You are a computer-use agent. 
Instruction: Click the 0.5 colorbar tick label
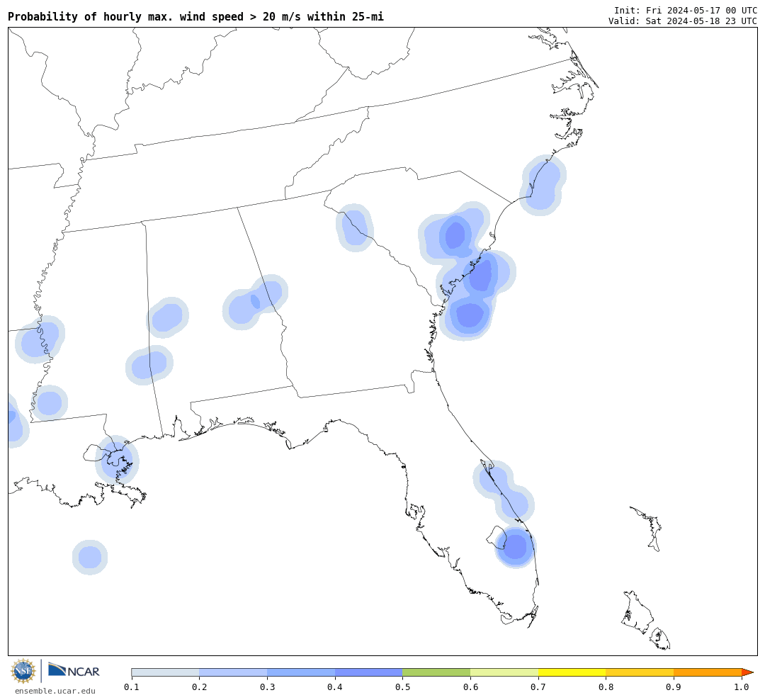402,687
